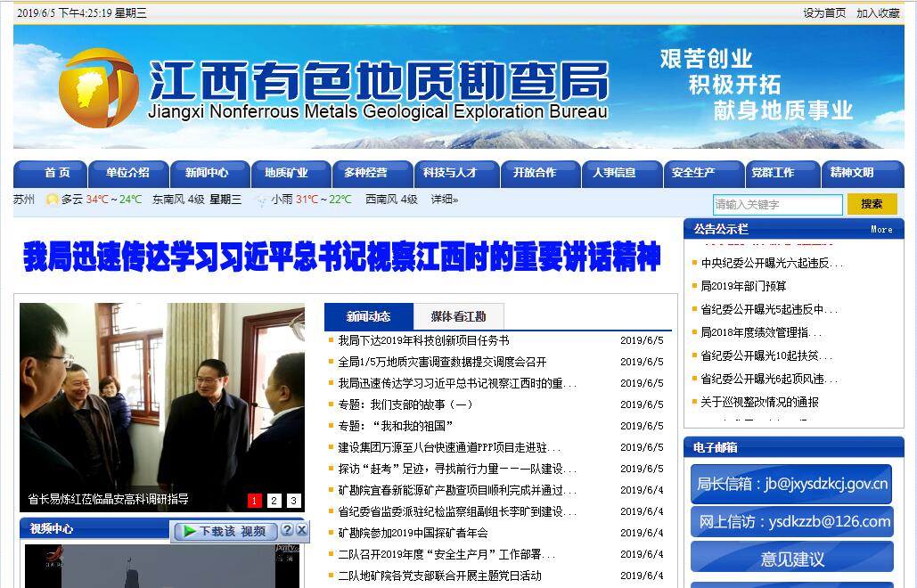
Task: Click 局长信箱 jb@jxysdzkcj.gov.cn button
Action: coord(791,484)
